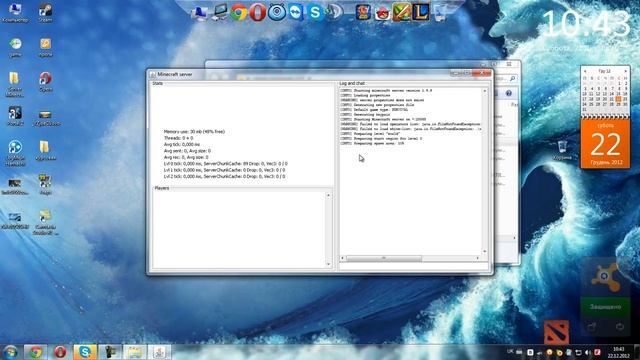Switch to the Java Minecraft server taskbar button
Viewport: 640px width, 360px height.
pos(160,352)
